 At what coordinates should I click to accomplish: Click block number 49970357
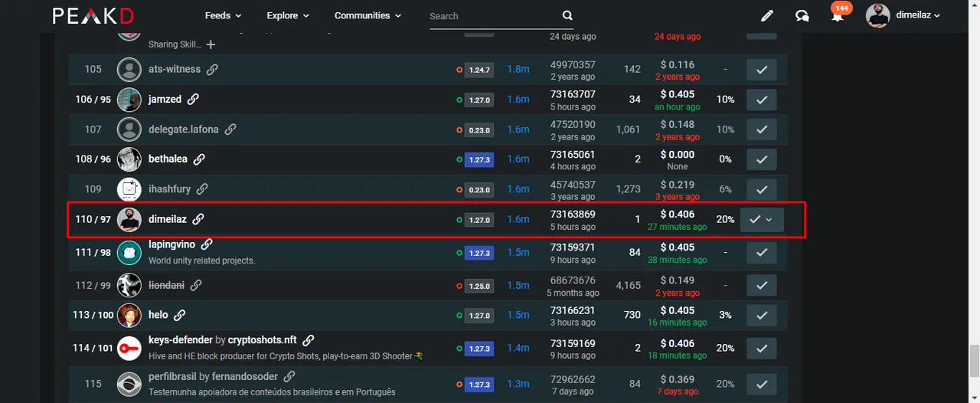point(573,64)
